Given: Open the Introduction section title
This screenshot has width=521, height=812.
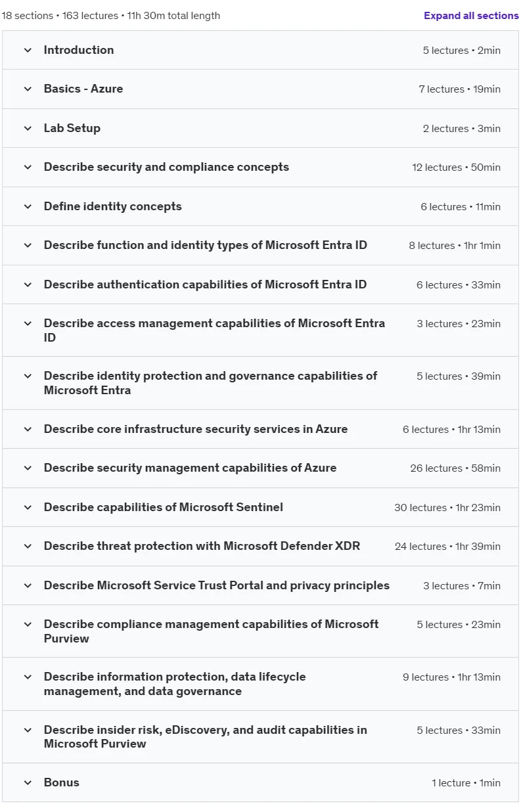Looking at the screenshot, I should [x=79, y=50].
